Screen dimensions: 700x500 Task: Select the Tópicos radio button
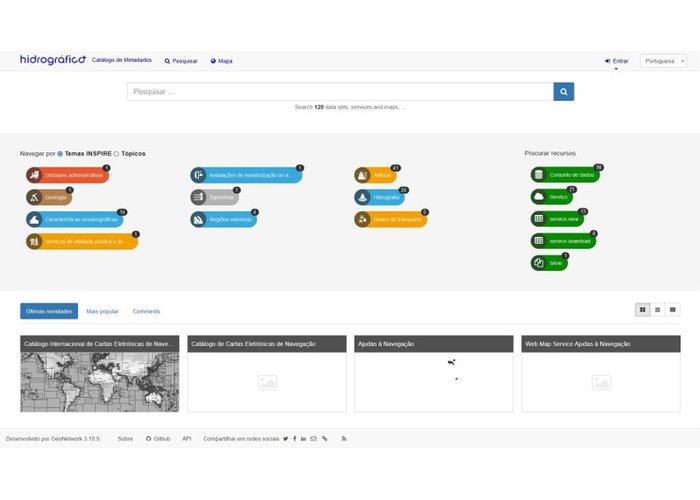tap(117, 154)
